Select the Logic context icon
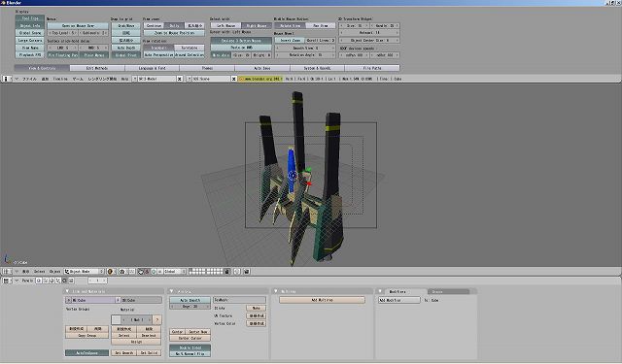The image size is (622, 364). [x=39, y=281]
